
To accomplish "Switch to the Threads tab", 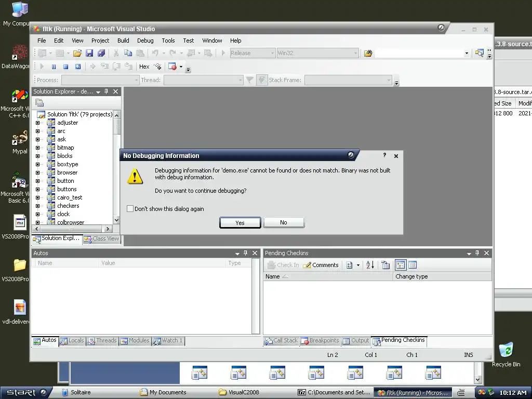I will tap(102, 341).
